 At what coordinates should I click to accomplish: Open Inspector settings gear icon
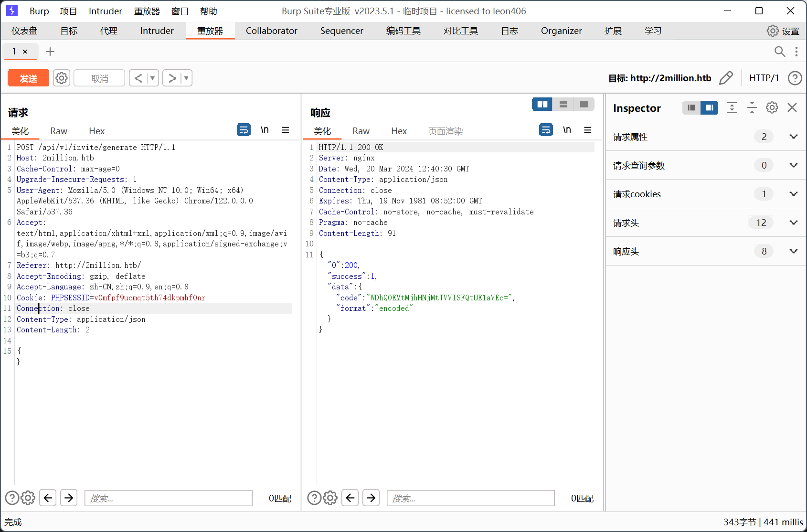pos(772,108)
